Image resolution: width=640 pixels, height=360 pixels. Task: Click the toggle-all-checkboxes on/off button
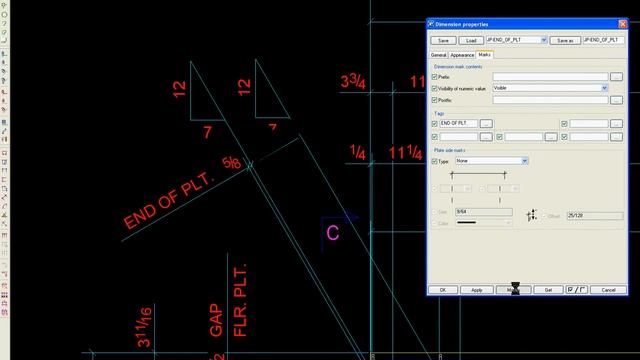click(x=576, y=290)
